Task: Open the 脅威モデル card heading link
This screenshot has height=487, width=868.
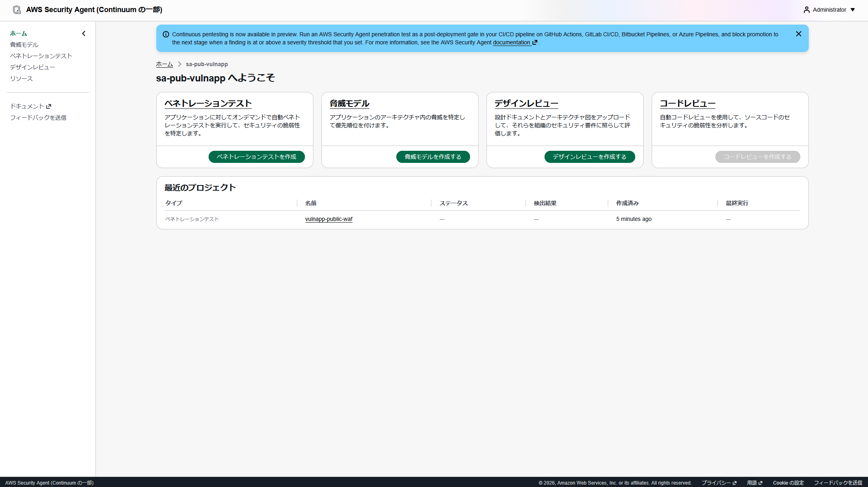Action: 349,104
